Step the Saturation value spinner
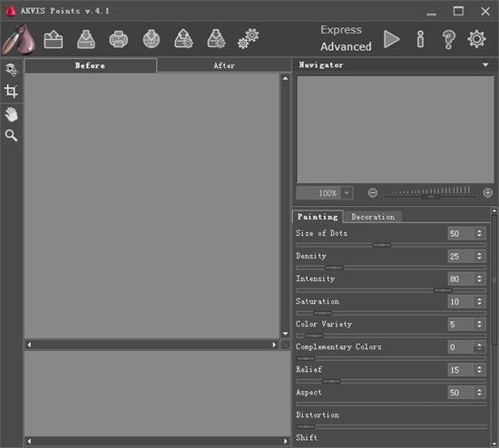This screenshot has height=448, width=499. coord(479,302)
